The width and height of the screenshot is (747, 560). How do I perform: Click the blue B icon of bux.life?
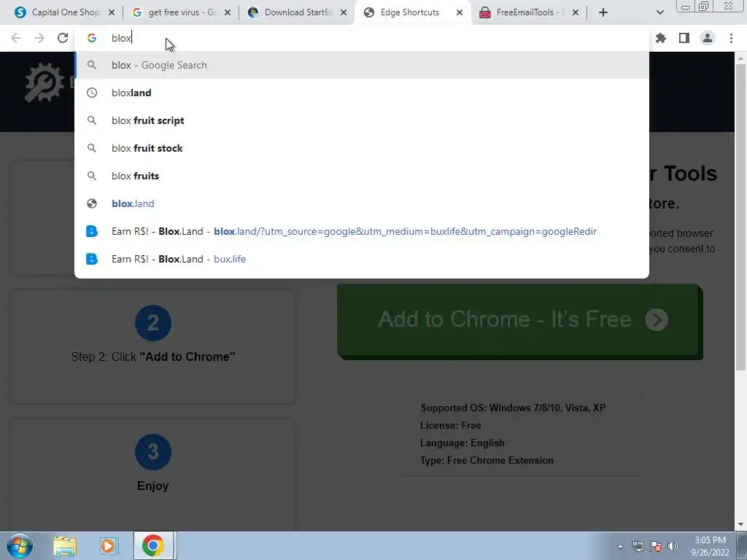92,259
